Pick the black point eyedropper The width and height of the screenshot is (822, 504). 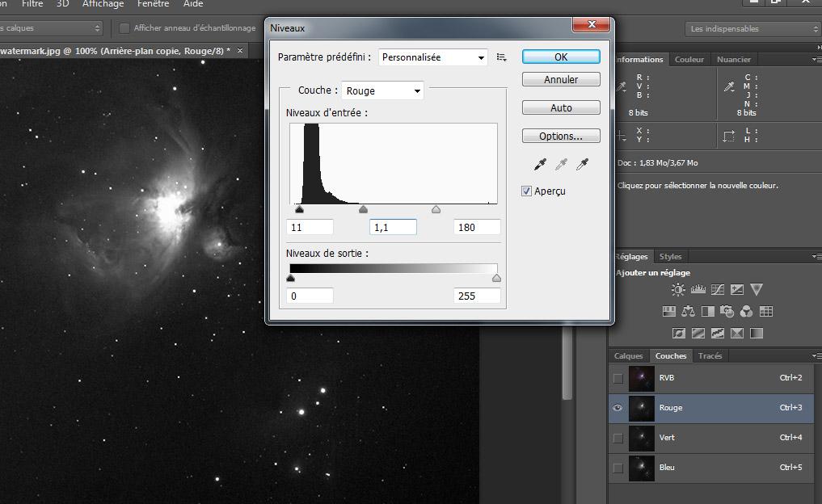[540, 165]
